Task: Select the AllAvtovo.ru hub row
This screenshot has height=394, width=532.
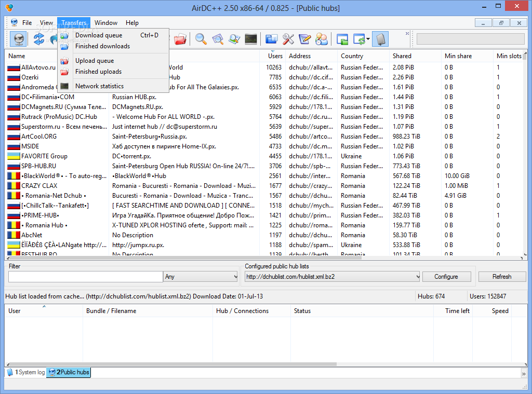Action: tap(264, 67)
